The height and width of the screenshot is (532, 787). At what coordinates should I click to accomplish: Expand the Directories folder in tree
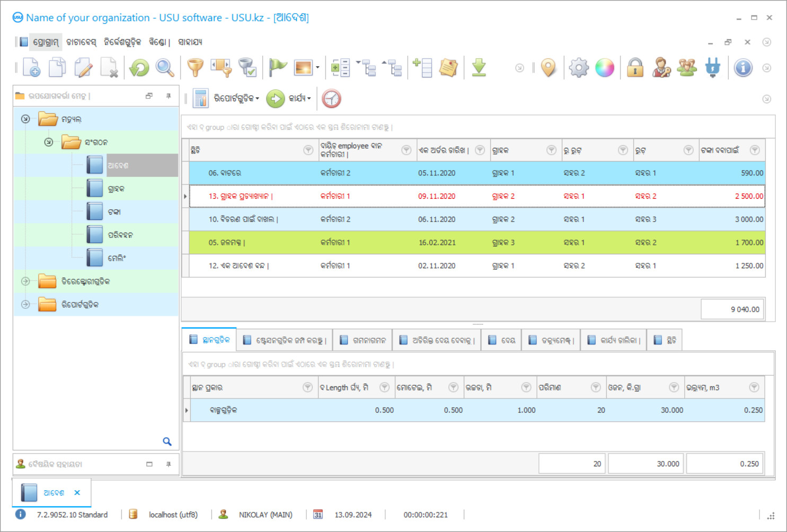tap(25, 281)
